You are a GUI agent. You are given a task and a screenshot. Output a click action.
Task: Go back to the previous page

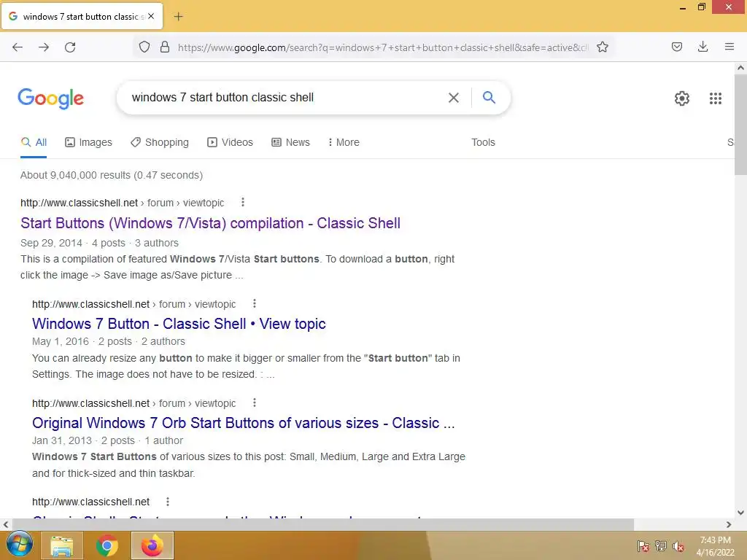[18, 47]
